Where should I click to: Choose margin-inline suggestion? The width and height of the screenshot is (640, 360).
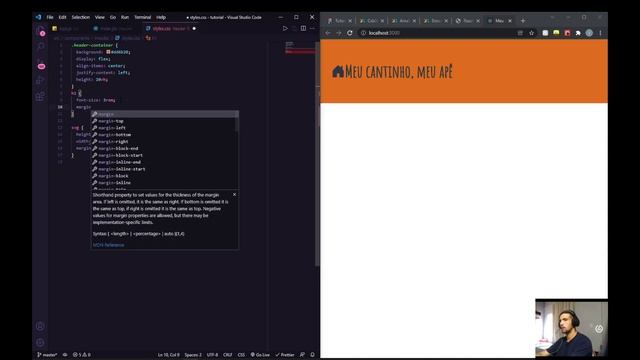(164, 182)
